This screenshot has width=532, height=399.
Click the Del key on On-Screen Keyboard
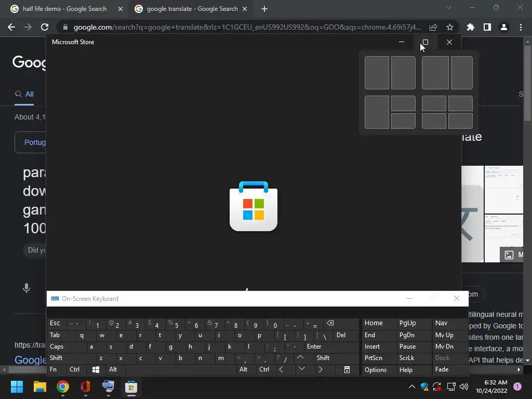tap(345, 335)
